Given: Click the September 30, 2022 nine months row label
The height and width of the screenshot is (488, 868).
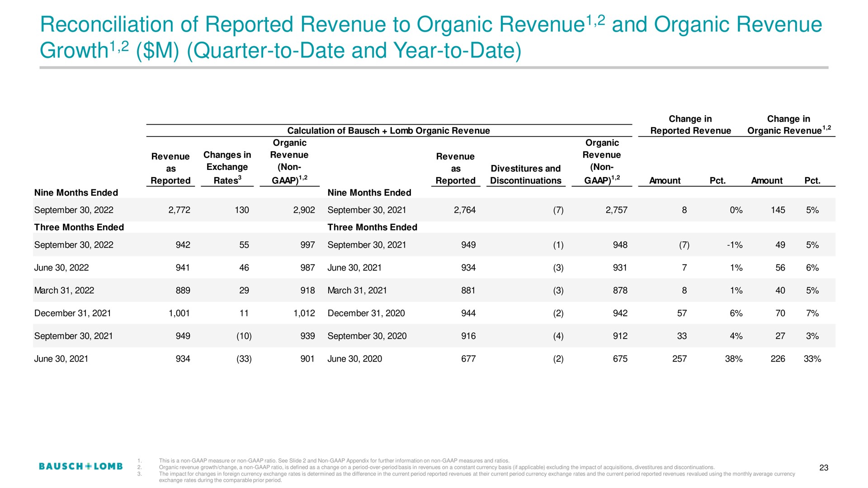Looking at the screenshot, I should [74, 210].
